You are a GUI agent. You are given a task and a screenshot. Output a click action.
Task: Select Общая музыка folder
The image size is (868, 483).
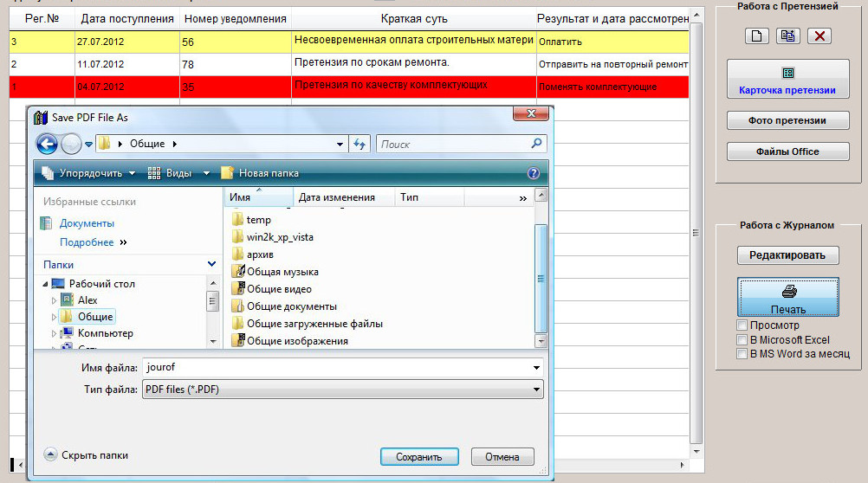282,272
